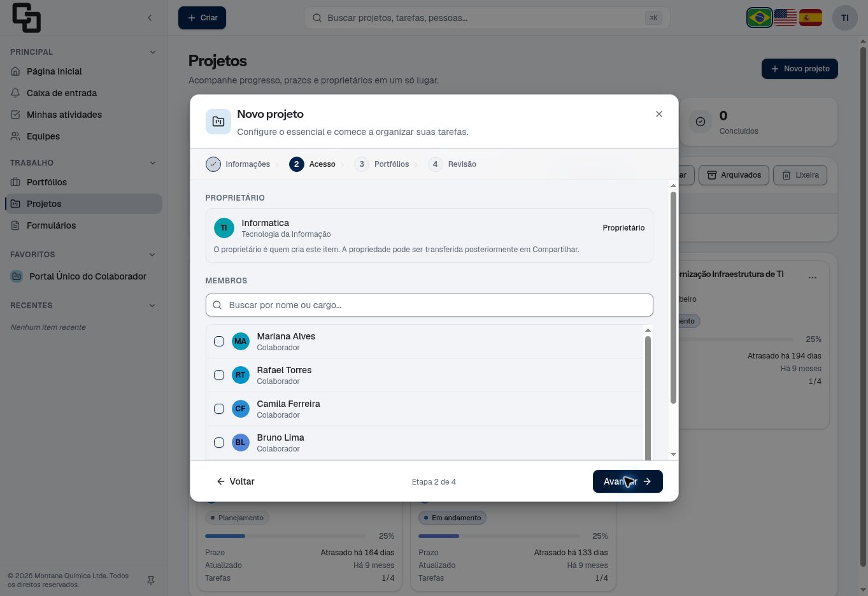Check the Bruno Lima member checkbox
The width and height of the screenshot is (868, 596).
coord(219,443)
